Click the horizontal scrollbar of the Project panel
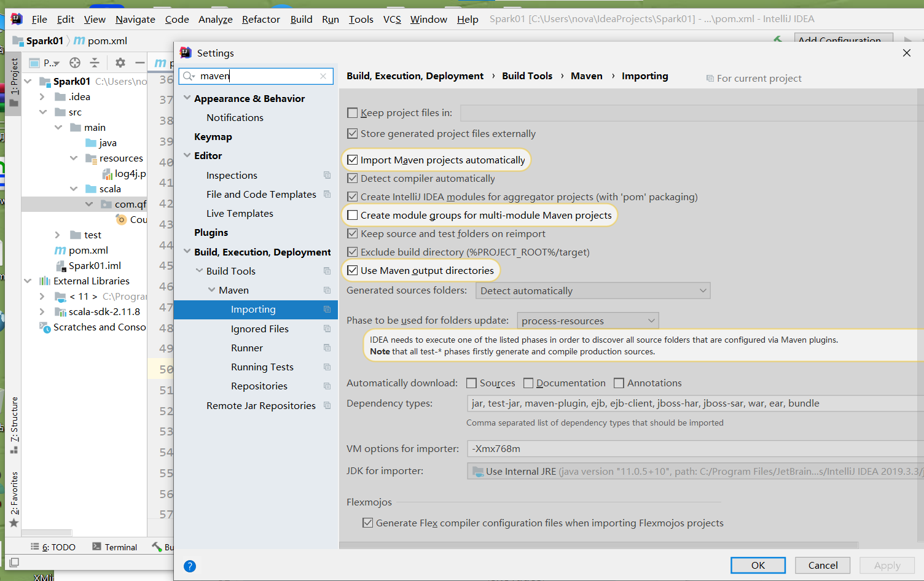 [x=47, y=532]
